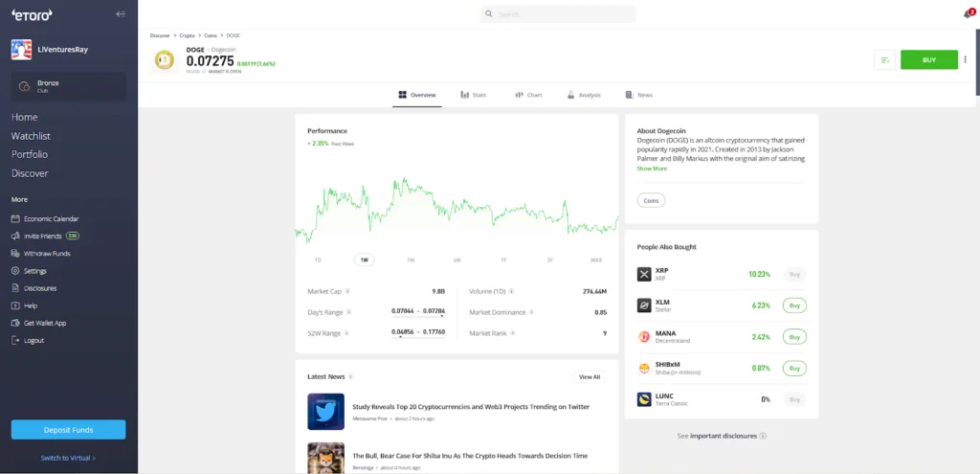The height and width of the screenshot is (474, 980).
Task: Collapse the sidebar using the arrow icon
Action: tap(120, 14)
